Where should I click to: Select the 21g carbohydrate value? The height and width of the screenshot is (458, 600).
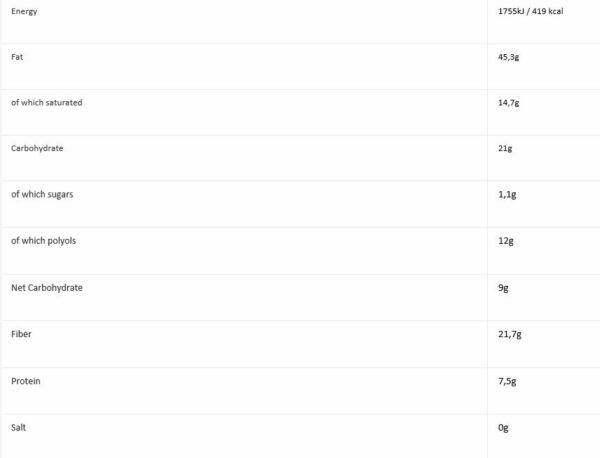504,149
